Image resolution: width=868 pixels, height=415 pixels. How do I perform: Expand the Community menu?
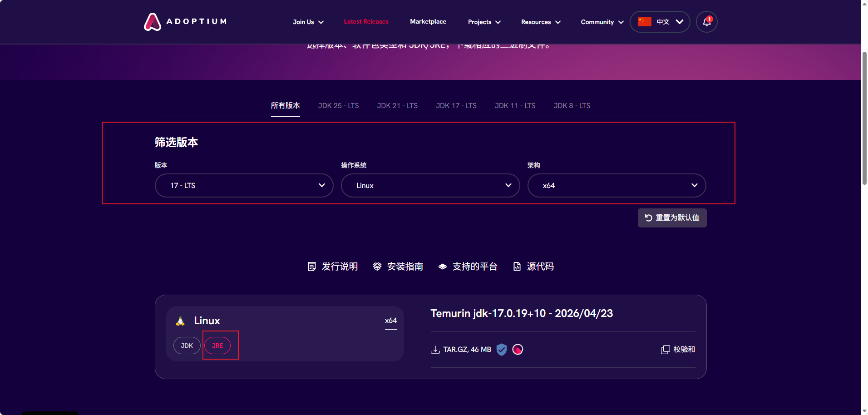(x=602, y=22)
